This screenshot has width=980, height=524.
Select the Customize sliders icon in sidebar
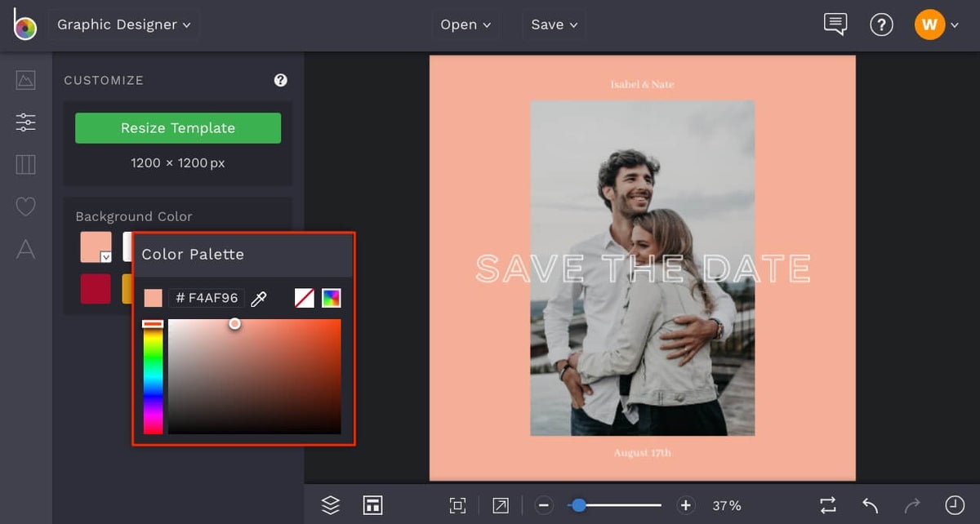pos(24,122)
